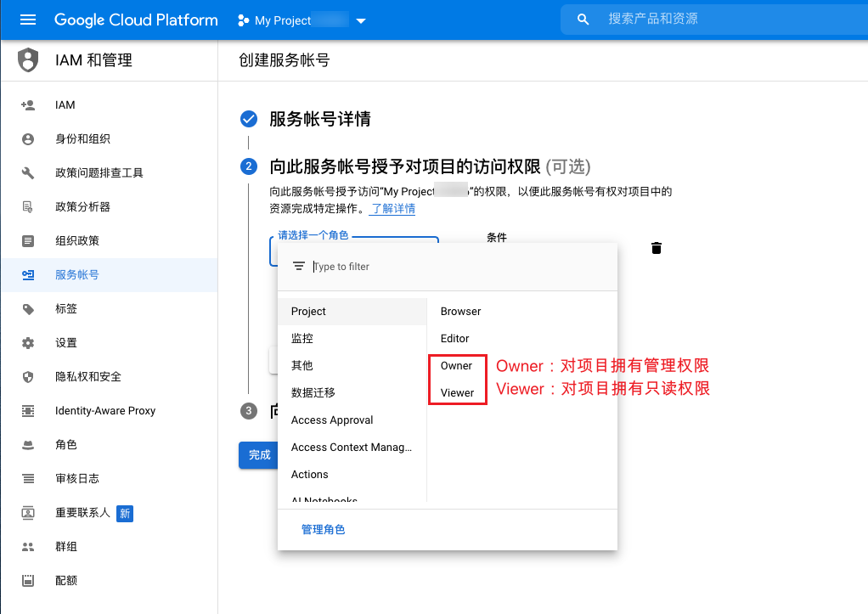Click the 管理角色 link

click(323, 530)
